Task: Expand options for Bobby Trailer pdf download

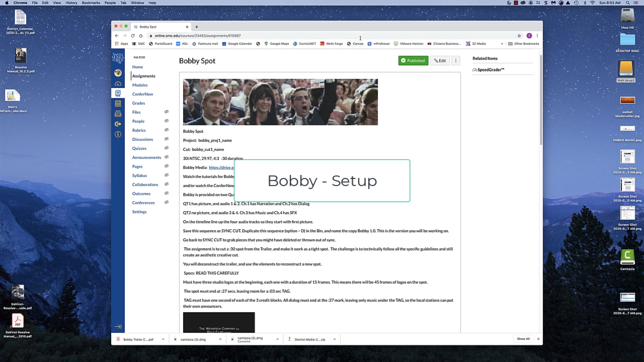Action: pos(163,339)
